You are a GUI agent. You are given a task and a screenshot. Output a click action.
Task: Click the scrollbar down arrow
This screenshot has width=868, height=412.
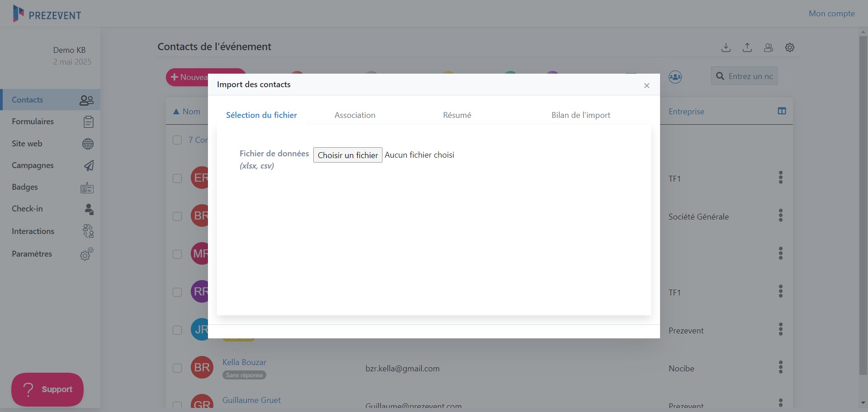coord(863,403)
